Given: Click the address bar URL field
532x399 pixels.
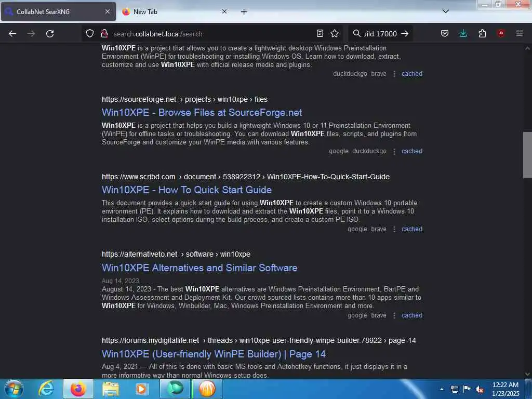Looking at the screenshot, I should pos(213,34).
